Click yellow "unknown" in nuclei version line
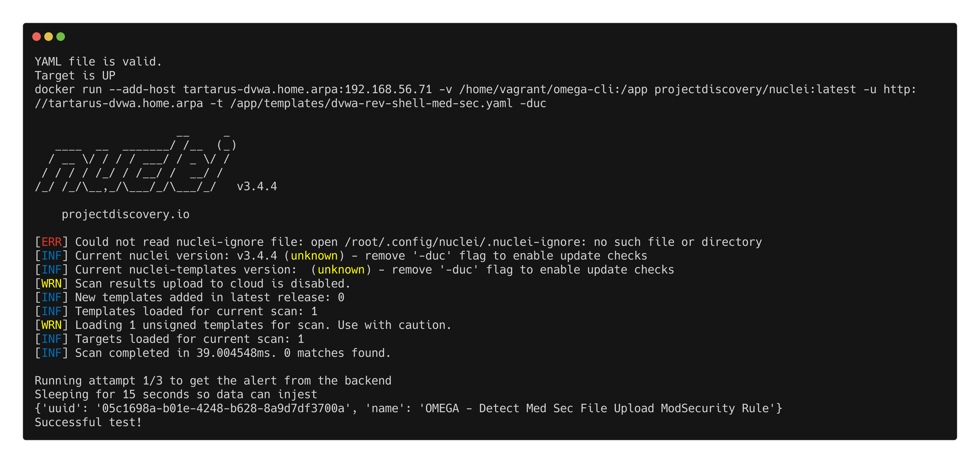The height and width of the screenshot is (463, 980). click(x=314, y=256)
